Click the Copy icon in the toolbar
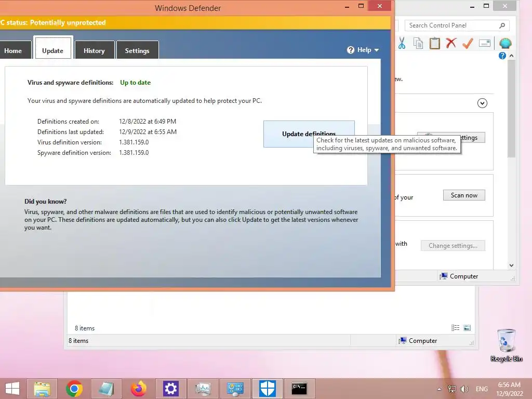This screenshot has width=532, height=399. pos(418,43)
